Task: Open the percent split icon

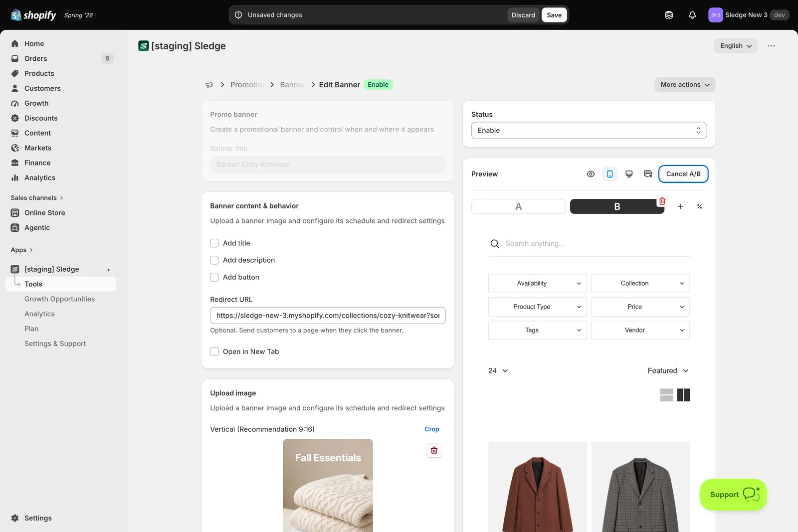Action: (700, 206)
